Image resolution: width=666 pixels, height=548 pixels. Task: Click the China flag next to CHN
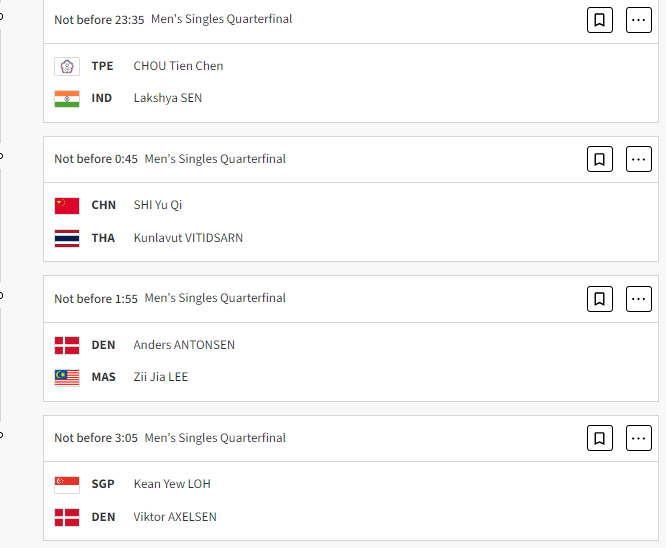[67, 206]
